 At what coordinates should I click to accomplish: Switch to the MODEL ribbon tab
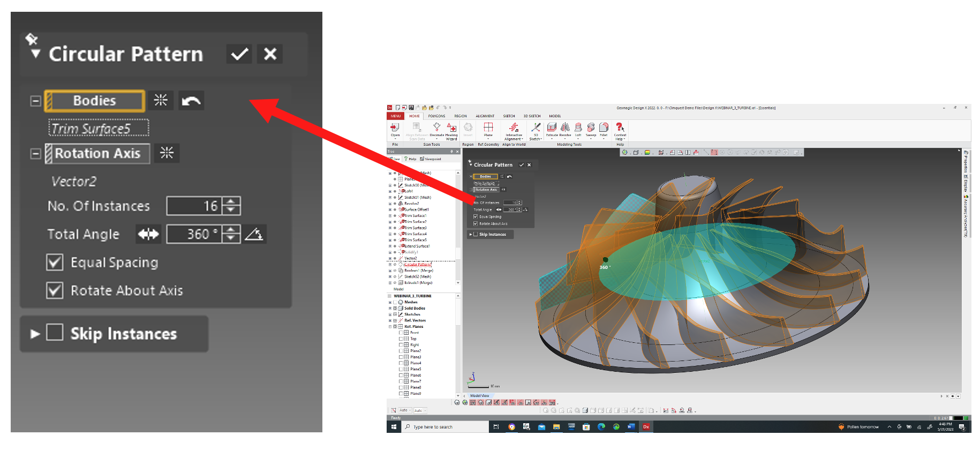tap(555, 116)
